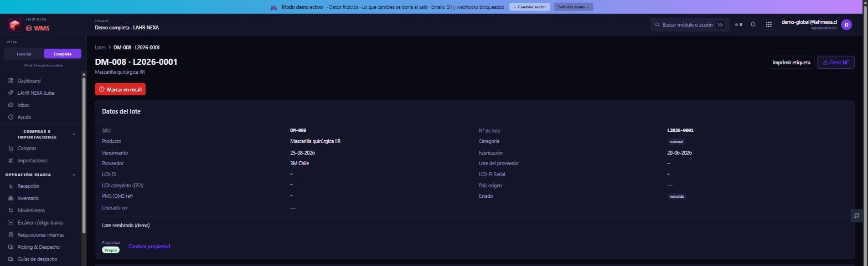This screenshot has height=266, width=868.
Task: Collapse the Compras e Importaciones section
Action: click(74, 134)
